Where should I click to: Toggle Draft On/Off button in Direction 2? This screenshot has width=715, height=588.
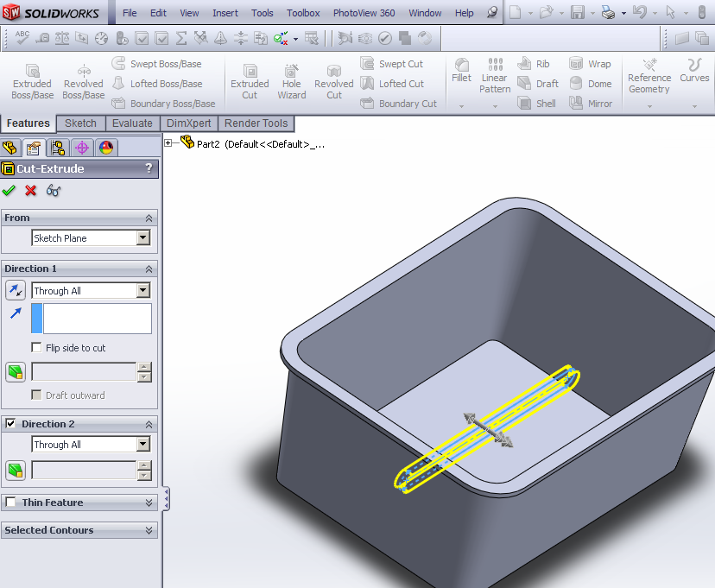(x=16, y=471)
